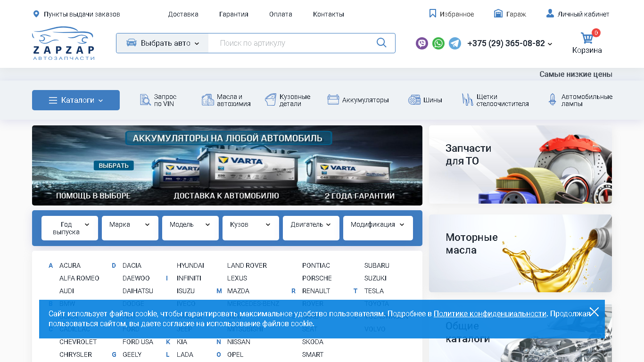This screenshot has height=362, width=644.
Task: Open the Год выпуска dropdown
Action: [x=70, y=228]
